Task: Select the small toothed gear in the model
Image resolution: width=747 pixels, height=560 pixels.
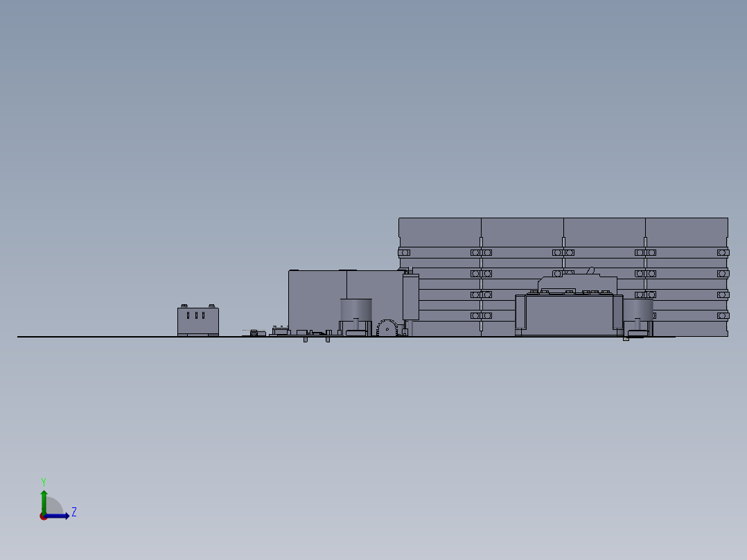Action: (x=387, y=328)
